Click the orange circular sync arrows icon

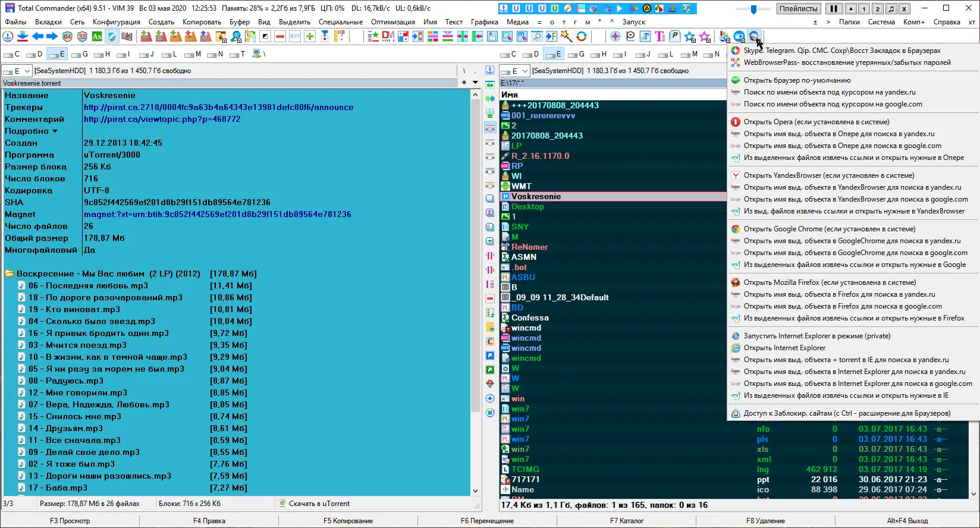click(582, 37)
